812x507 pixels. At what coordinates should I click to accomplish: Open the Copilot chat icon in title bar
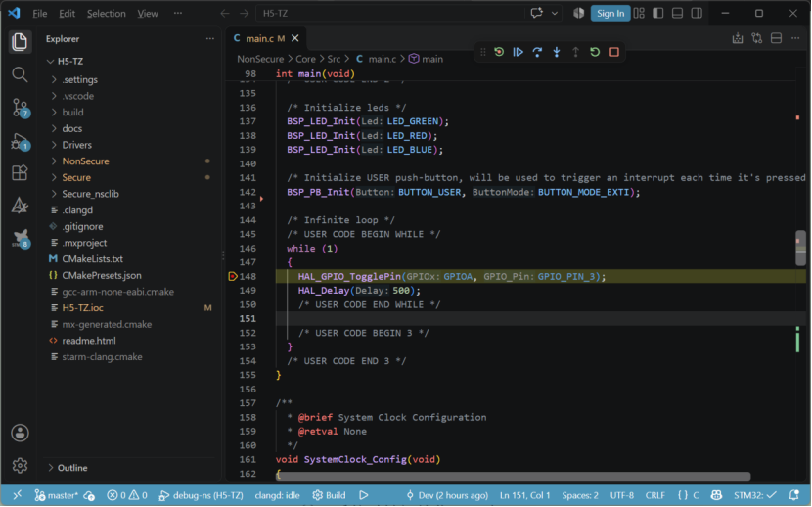pyautogui.click(x=536, y=13)
